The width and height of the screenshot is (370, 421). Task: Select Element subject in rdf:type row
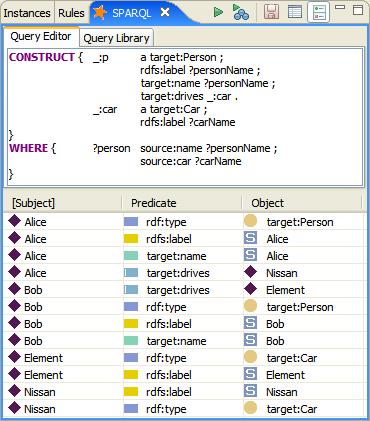(43, 358)
